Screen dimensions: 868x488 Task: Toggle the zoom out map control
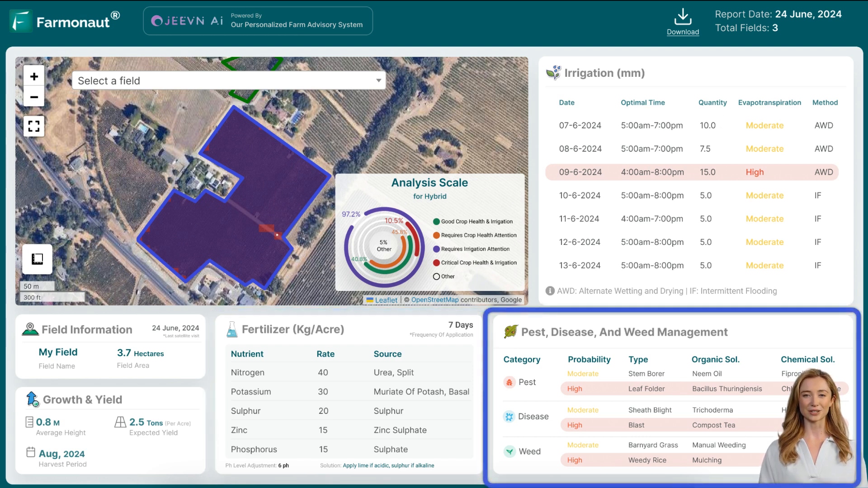pyautogui.click(x=34, y=97)
